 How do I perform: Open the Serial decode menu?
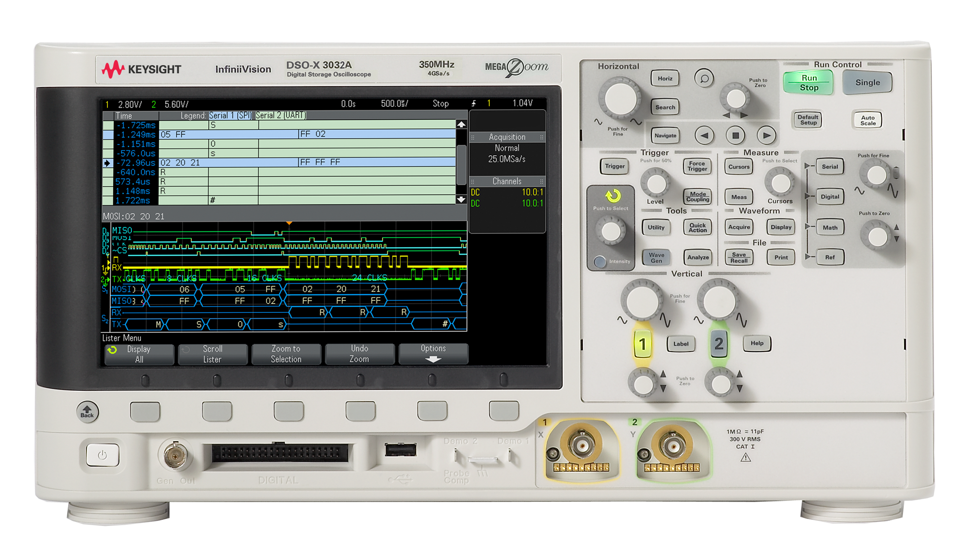coord(830,166)
